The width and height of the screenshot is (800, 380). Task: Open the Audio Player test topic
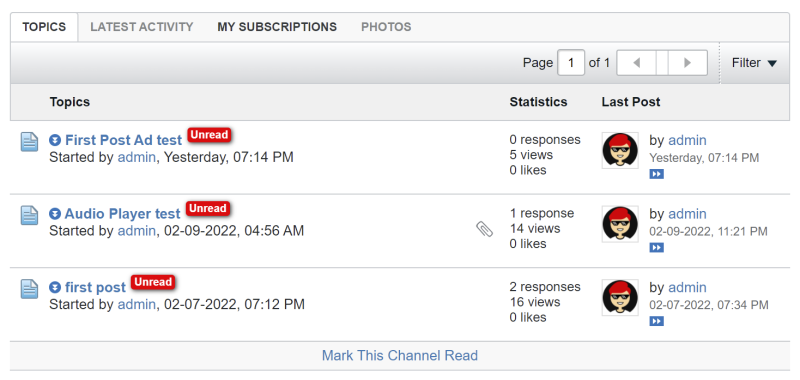[122, 213]
